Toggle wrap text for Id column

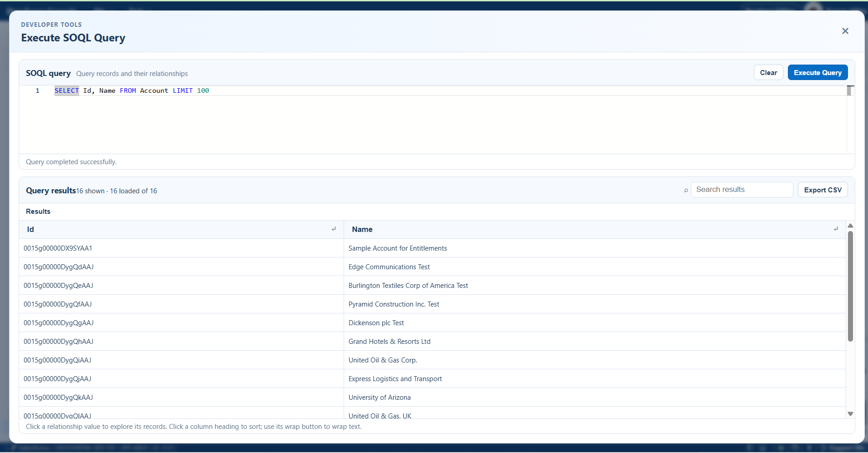coord(334,229)
